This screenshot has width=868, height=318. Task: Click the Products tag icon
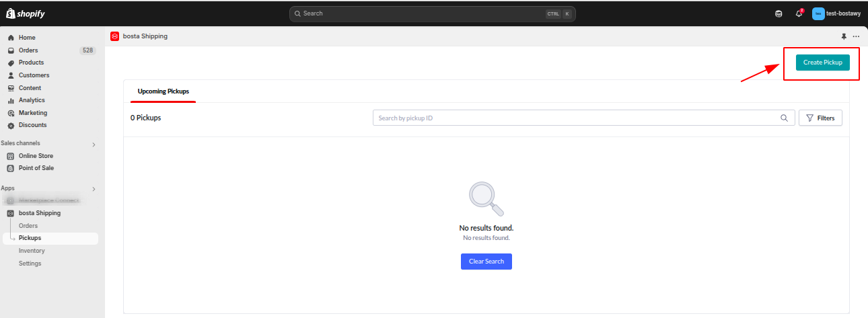pos(11,63)
